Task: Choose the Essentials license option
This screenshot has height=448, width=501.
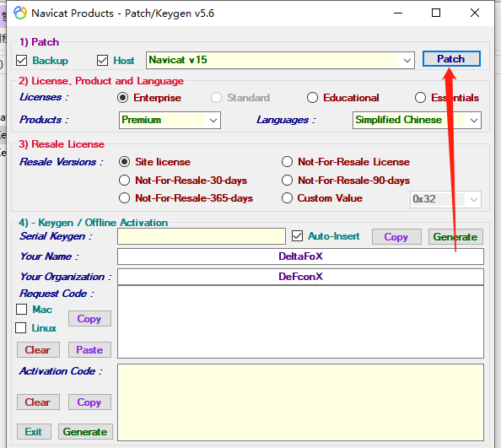Action: click(x=420, y=98)
